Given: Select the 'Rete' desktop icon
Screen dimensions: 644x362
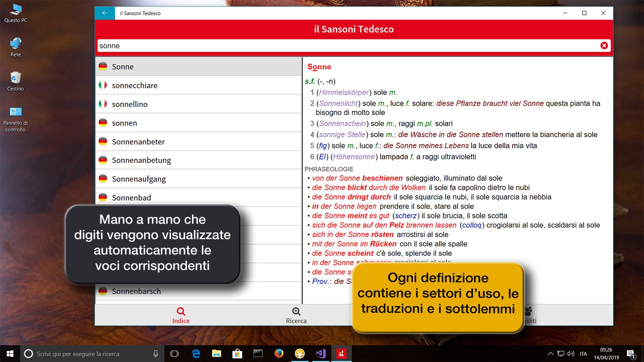Looking at the screenshot, I should [16, 47].
